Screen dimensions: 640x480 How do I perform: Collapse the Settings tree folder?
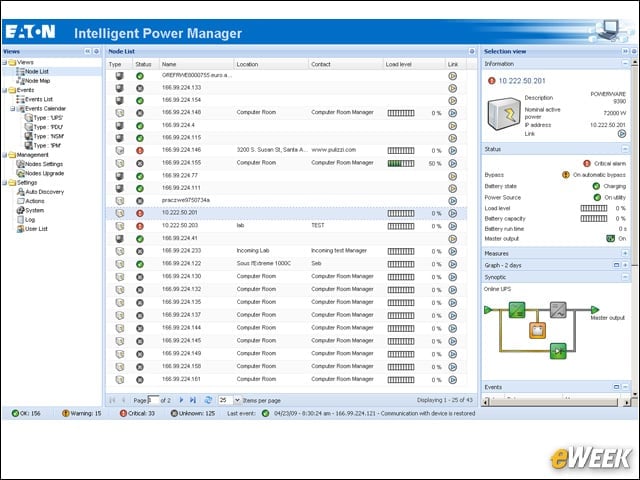[4, 183]
